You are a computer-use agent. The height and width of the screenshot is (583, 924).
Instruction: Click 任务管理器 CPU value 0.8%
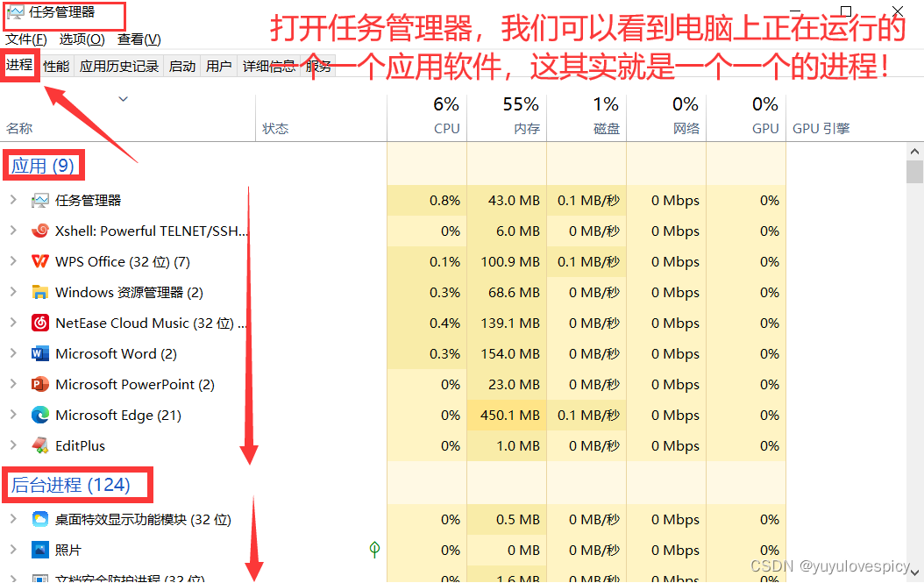(445, 201)
